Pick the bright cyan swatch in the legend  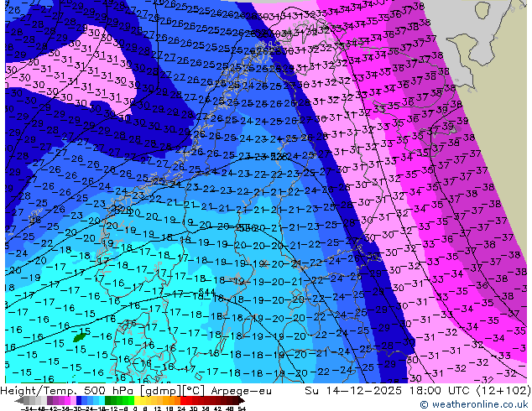tap(102, 401)
